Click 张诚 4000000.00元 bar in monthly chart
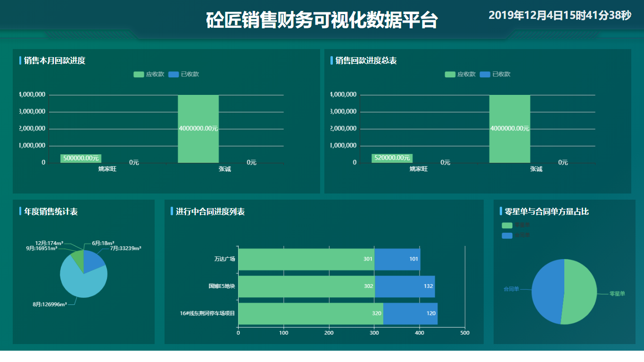This screenshot has width=644, height=362. (x=198, y=129)
